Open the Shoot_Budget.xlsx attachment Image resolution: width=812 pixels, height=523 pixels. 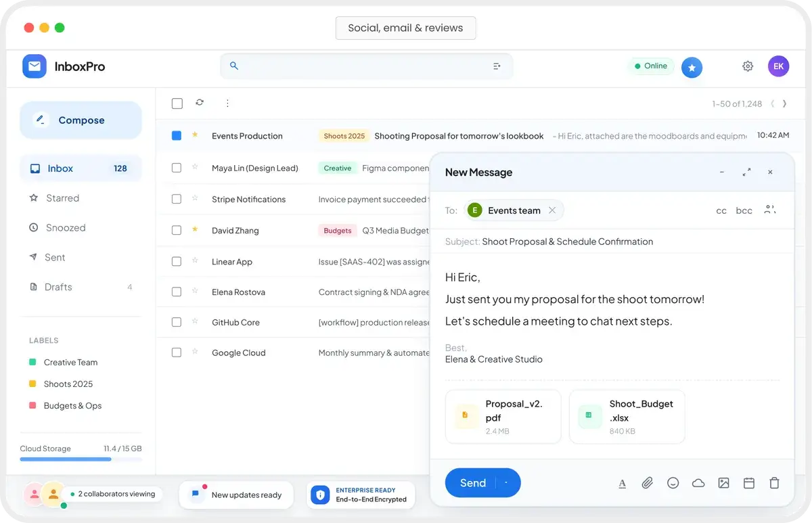(x=627, y=416)
